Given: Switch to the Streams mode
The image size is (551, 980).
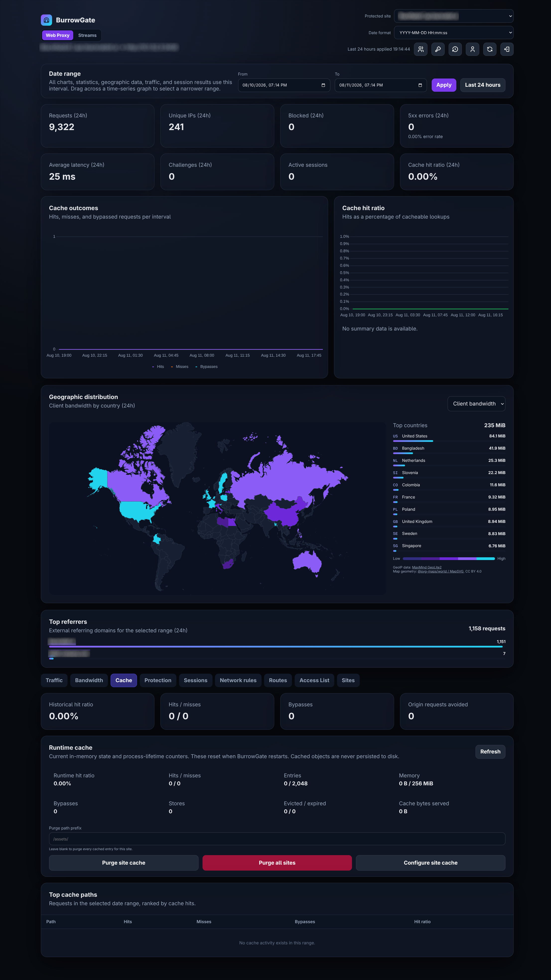Looking at the screenshot, I should (x=87, y=35).
